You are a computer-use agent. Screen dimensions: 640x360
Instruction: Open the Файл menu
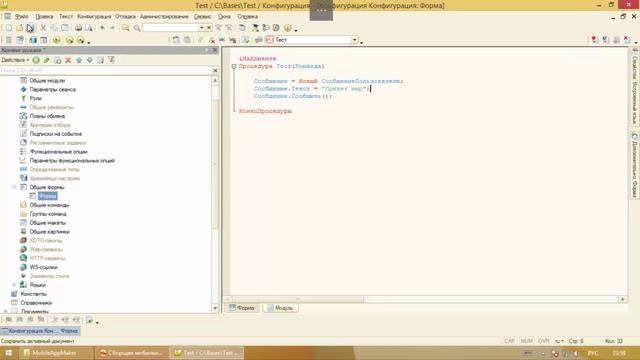22,16
